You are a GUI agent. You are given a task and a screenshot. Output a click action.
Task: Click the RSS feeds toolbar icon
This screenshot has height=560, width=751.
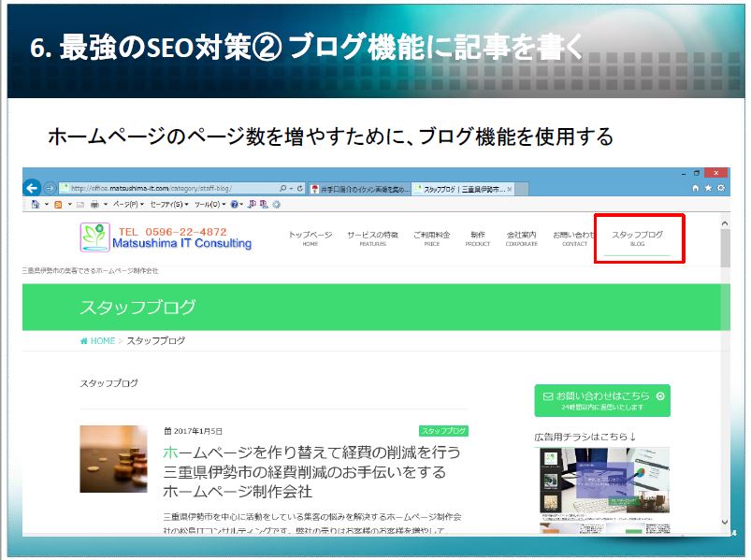pos(59,204)
